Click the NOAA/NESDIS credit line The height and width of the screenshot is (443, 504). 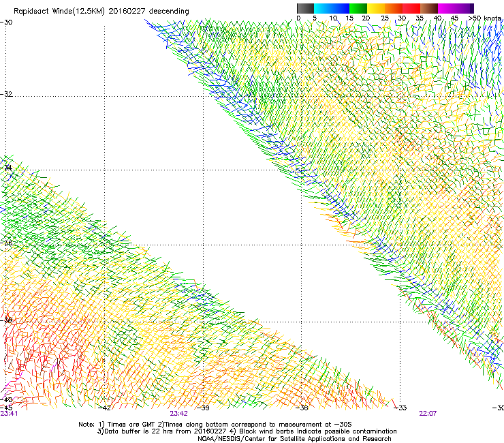pyautogui.click(x=294, y=439)
